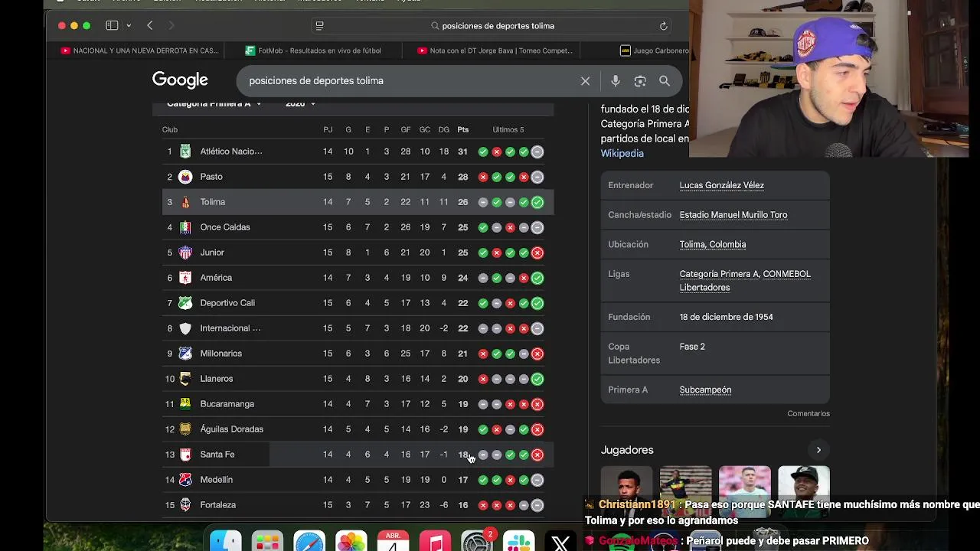
Task: Open the Lucas González Vélez link
Action: coord(722,185)
